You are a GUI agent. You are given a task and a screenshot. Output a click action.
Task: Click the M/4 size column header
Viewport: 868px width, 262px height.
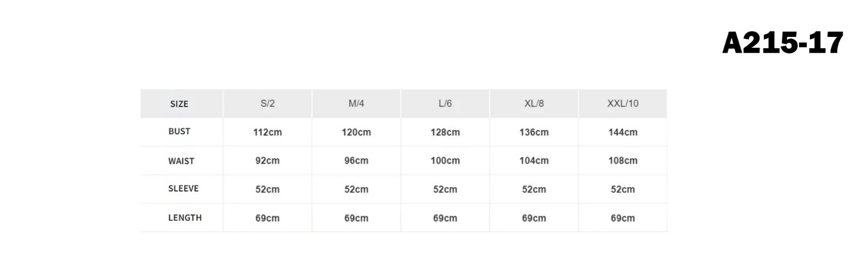click(356, 103)
